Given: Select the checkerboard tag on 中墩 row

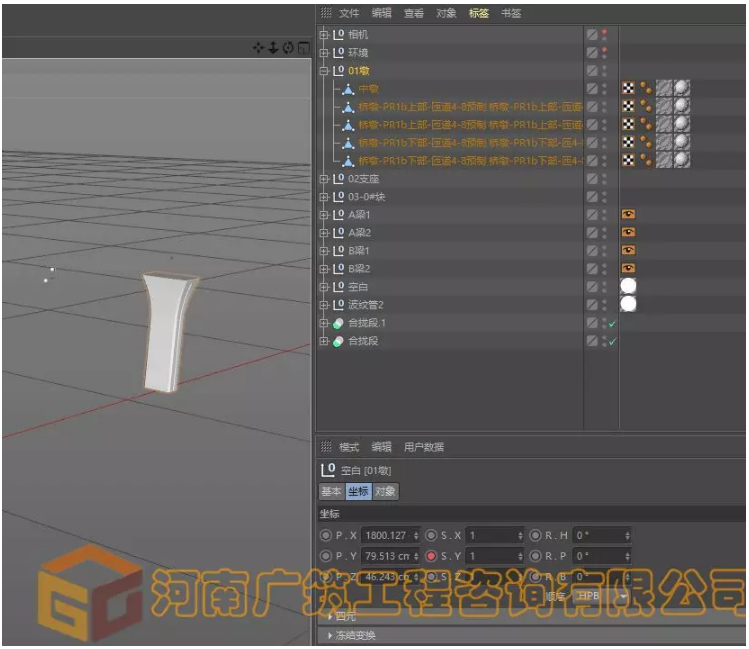Looking at the screenshot, I should pos(629,88).
